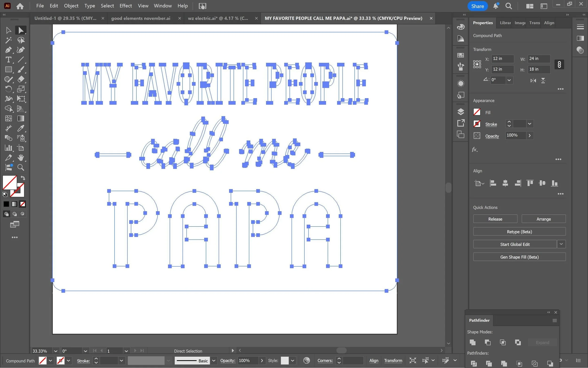Toggle constrain width and height proportions
Screen dimensions: 588x368
(559, 64)
